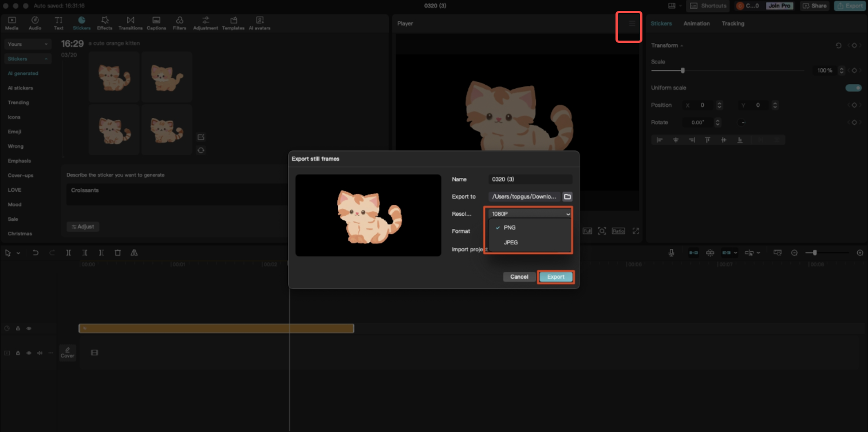Toggle lock on the main track
Screen dimensions: 868x432
pyautogui.click(x=18, y=353)
